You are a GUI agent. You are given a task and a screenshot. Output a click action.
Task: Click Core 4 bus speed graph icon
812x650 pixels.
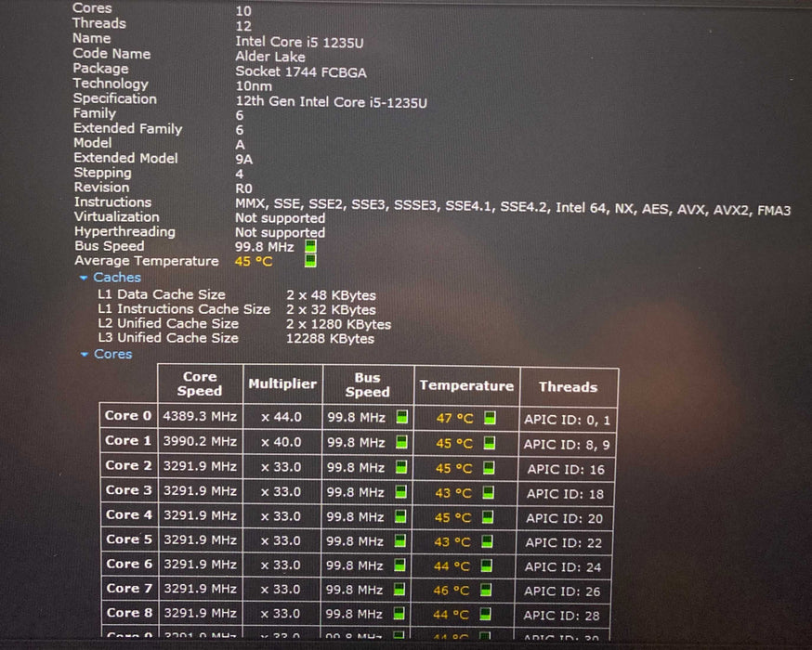coord(399,516)
